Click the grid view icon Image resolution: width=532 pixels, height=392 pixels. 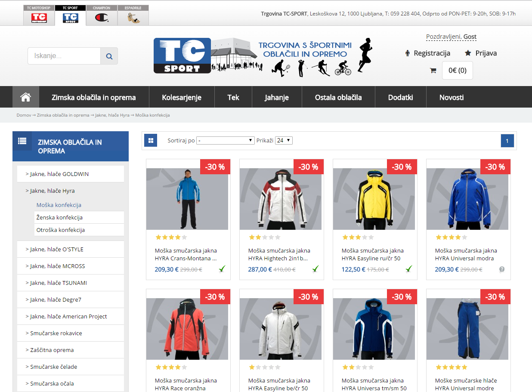coord(151,140)
